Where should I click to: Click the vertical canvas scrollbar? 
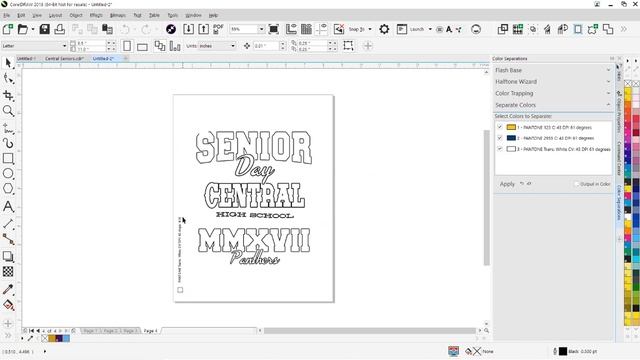pos(486,198)
